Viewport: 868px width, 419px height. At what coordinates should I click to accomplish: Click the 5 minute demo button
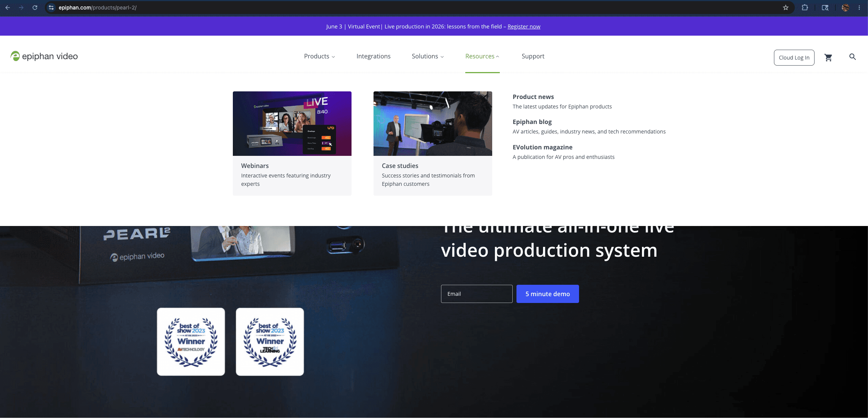548,294
